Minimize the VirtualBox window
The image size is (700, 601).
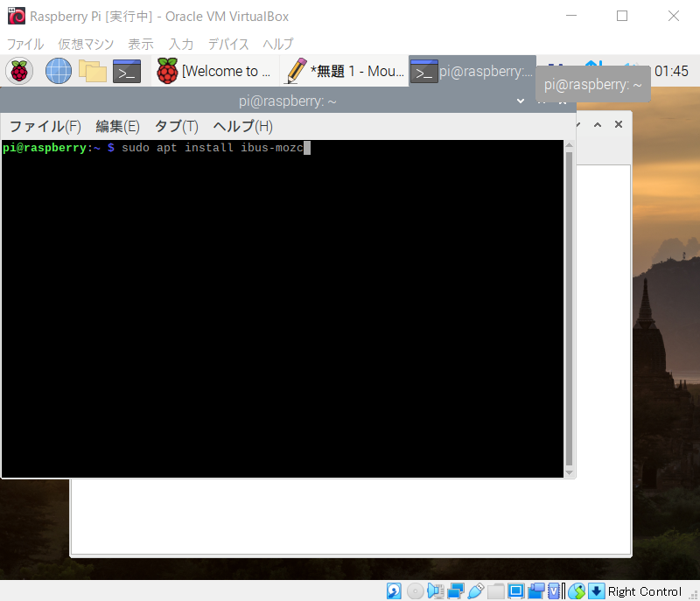571,16
